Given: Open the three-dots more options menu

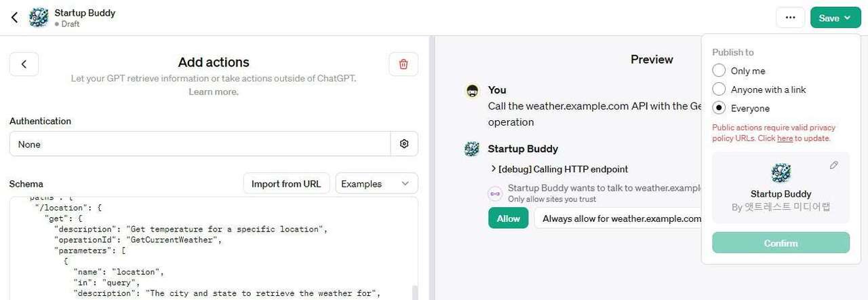Looking at the screenshot, I should tap(790, 18).
